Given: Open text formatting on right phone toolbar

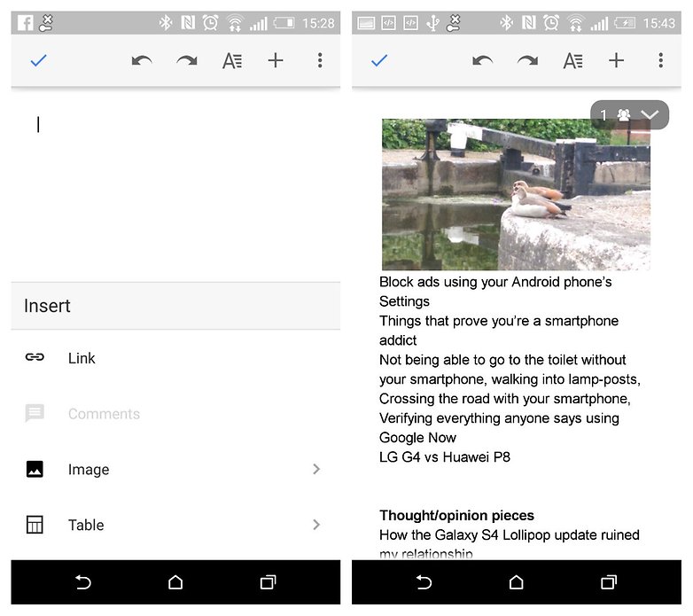Looking at the screenshot, I should click(x=572, y=60).
